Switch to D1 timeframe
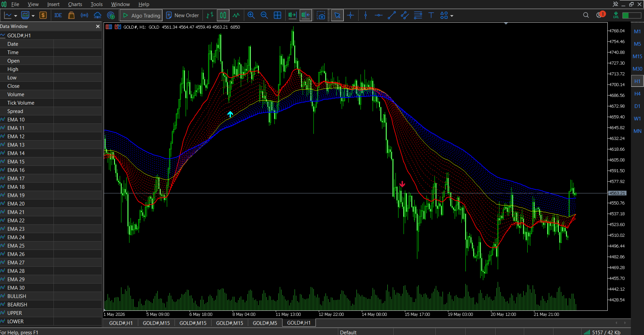Screen dimensions: 644x335 (637, 106)
